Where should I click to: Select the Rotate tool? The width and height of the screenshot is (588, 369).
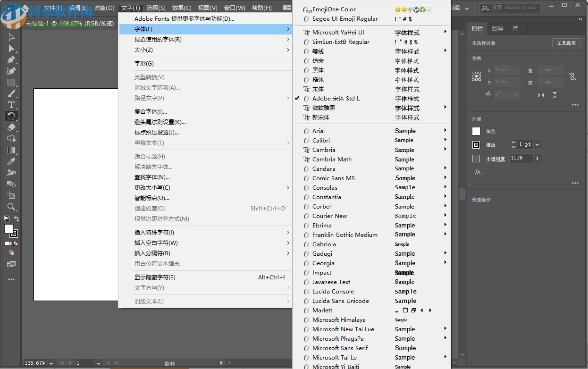point(10,116)
